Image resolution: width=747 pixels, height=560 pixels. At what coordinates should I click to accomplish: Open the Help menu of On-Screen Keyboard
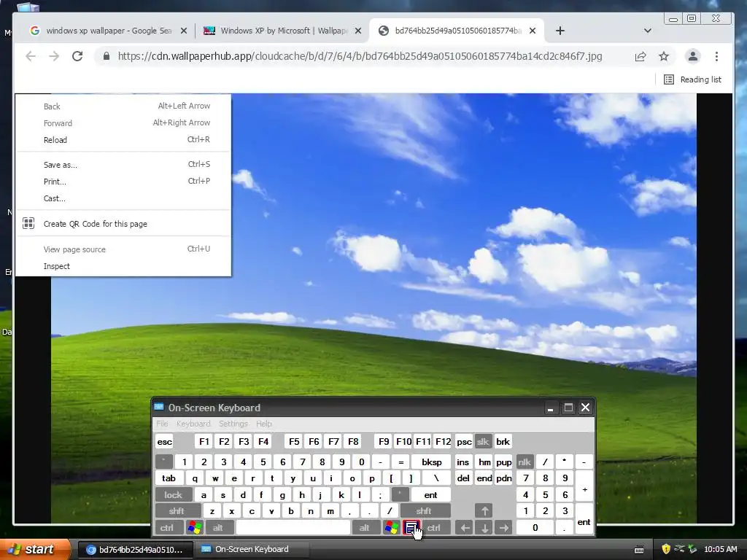click(264, 424)
